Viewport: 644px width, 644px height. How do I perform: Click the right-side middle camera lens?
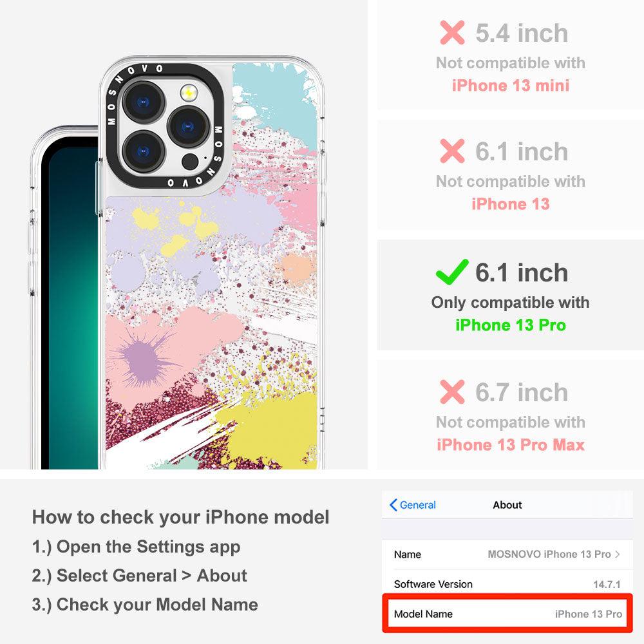tap(189, 126)
